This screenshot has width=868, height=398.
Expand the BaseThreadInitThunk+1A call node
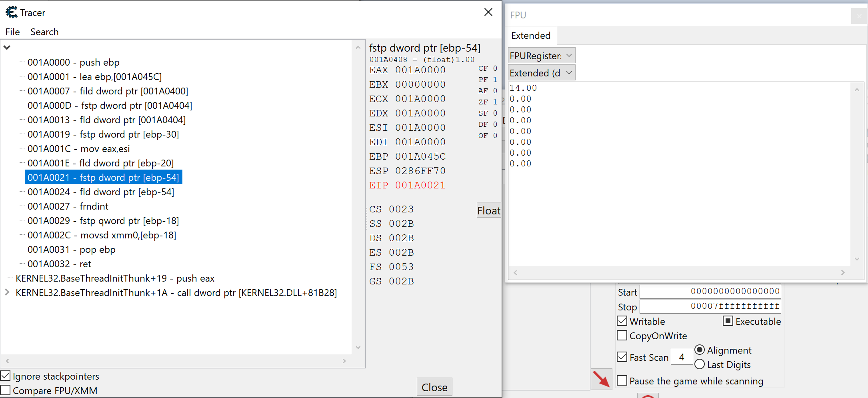coord(7,292)
